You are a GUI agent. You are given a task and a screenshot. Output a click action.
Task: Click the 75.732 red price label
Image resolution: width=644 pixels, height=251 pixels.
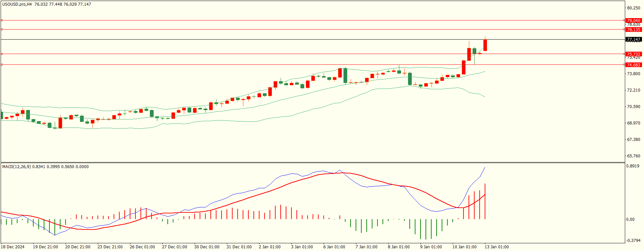[x=634, y=54]
